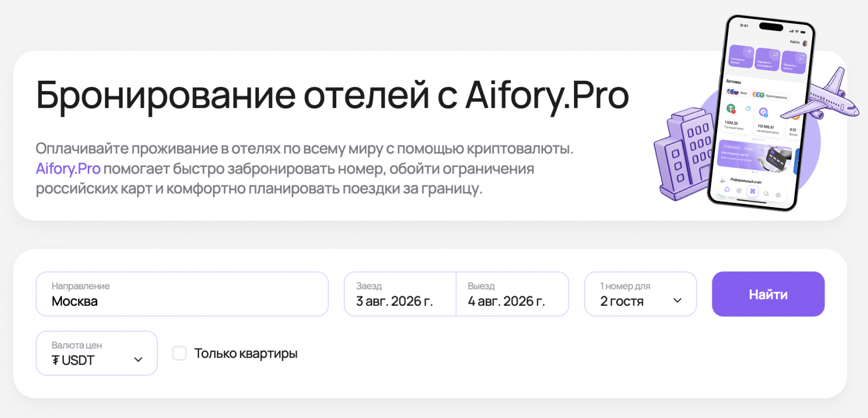
Task: Tap the chat bubbles icon in phone's bottom bar
Action: pyautogui.click(x=766, y=194)
